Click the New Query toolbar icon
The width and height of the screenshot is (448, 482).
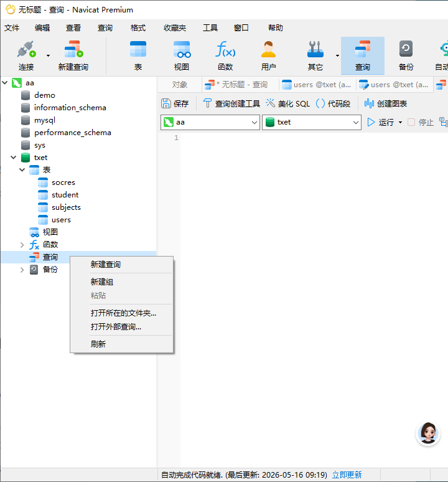pyautogui.click(x=73, y=49)
